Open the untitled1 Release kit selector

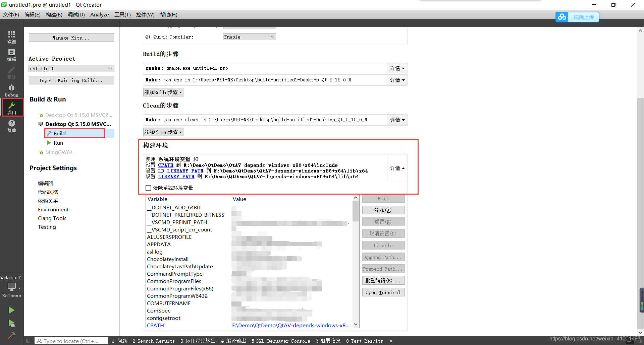[12, 286]
